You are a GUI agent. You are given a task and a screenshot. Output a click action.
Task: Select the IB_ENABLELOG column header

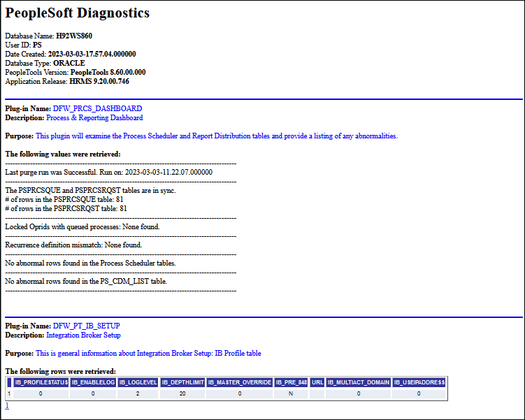(x=93, y=382)
